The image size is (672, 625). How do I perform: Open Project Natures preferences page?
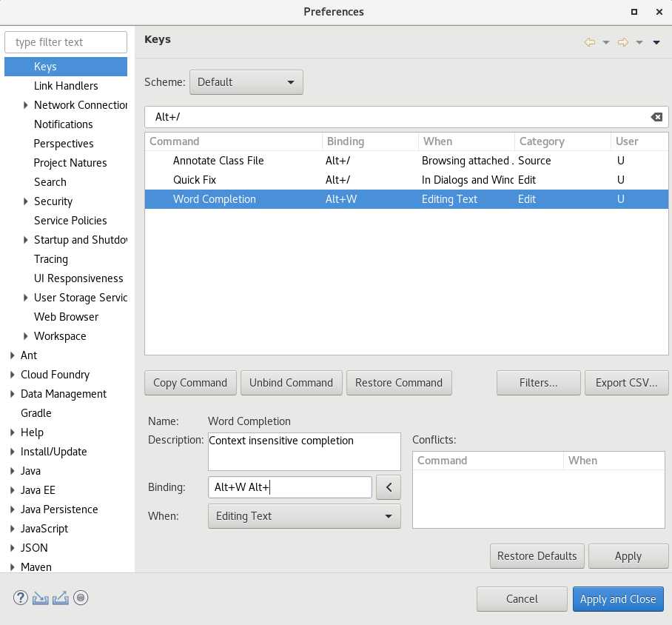(70, 163)
